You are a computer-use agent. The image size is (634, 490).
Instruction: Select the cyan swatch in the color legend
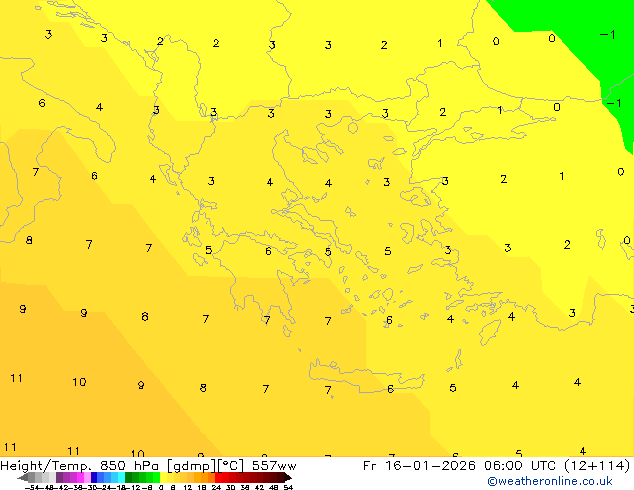121,477
